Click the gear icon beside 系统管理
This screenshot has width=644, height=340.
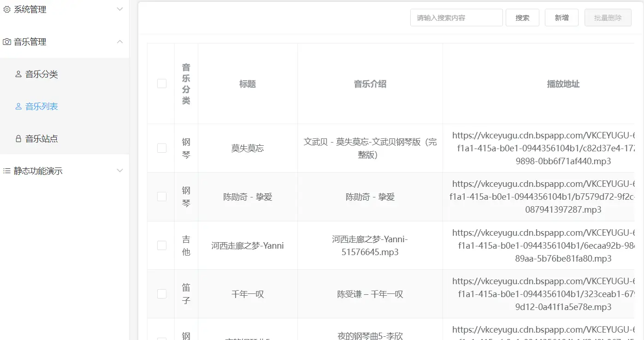(7, 9)
